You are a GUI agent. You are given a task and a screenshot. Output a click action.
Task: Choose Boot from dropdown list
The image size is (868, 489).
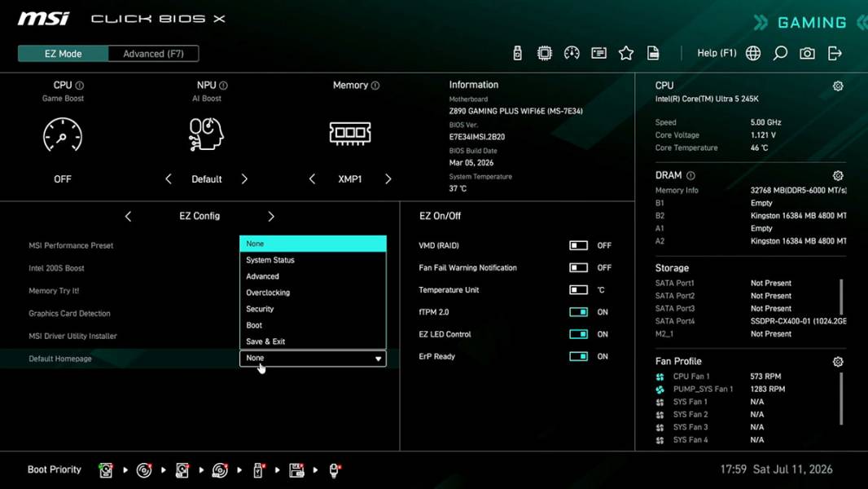(313, 325)
